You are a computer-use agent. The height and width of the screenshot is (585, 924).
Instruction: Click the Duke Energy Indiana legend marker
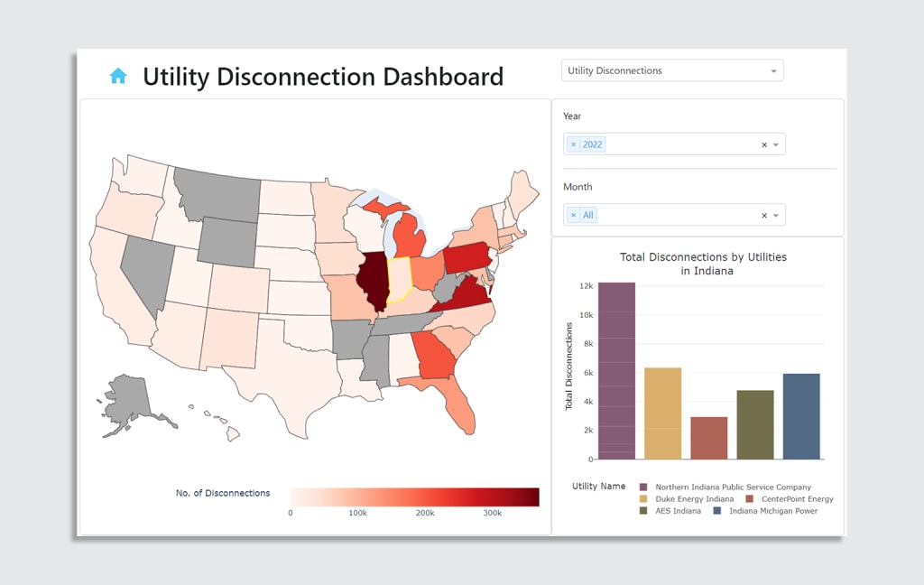[643, 498]
